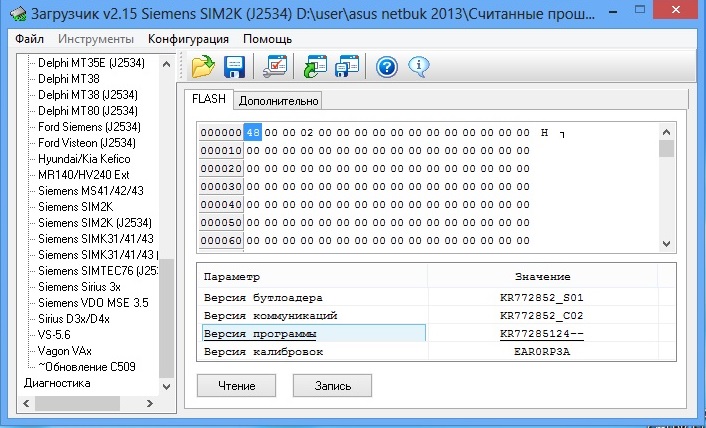Click hex view scroll up arrow

(x=667, y=132)
